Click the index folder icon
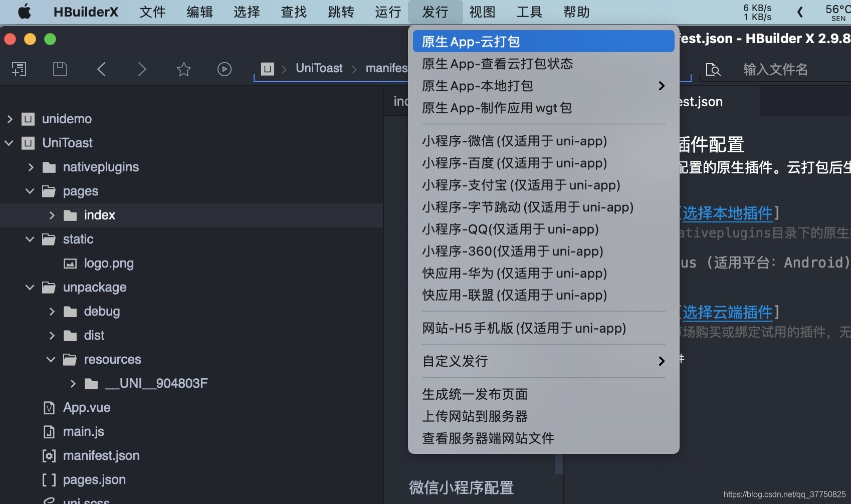Screen dimensions: 851x504 [x=70, y=215]
